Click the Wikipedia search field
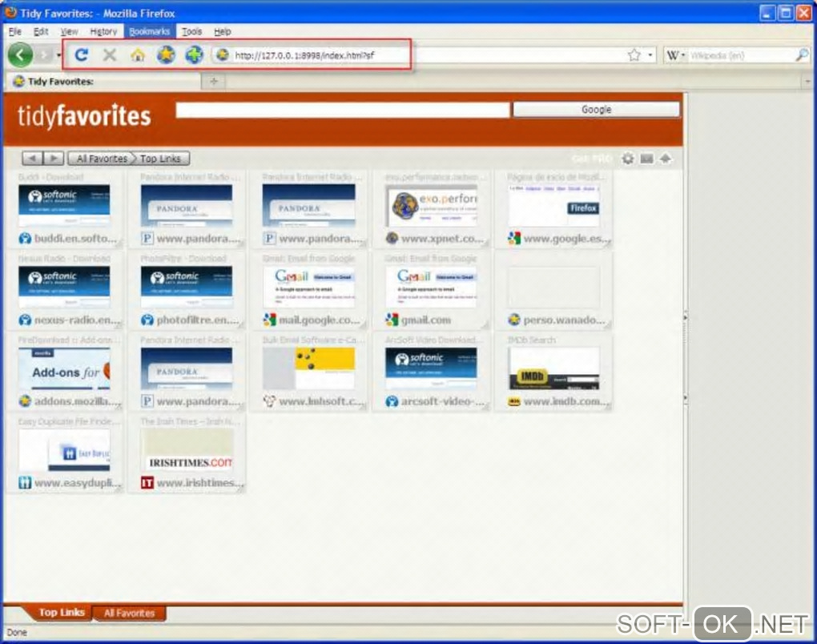This screenshot has height=644, width=817. coord(740,54)
